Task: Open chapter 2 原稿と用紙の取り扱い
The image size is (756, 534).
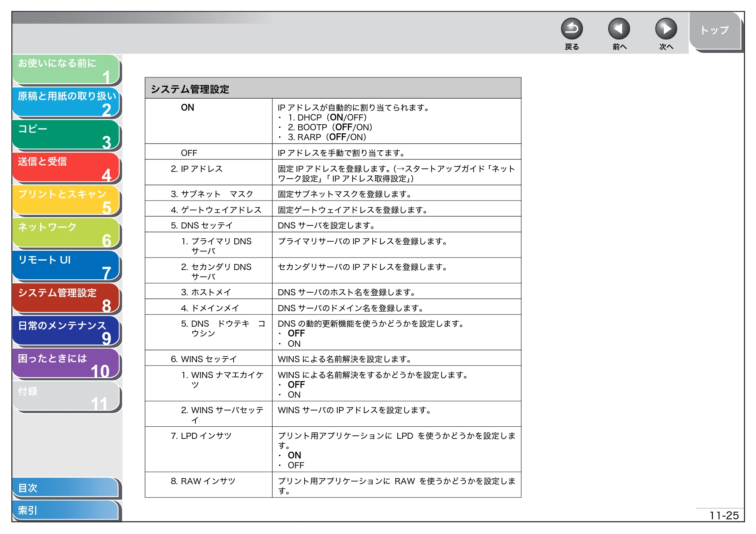Action: (66, 102)
